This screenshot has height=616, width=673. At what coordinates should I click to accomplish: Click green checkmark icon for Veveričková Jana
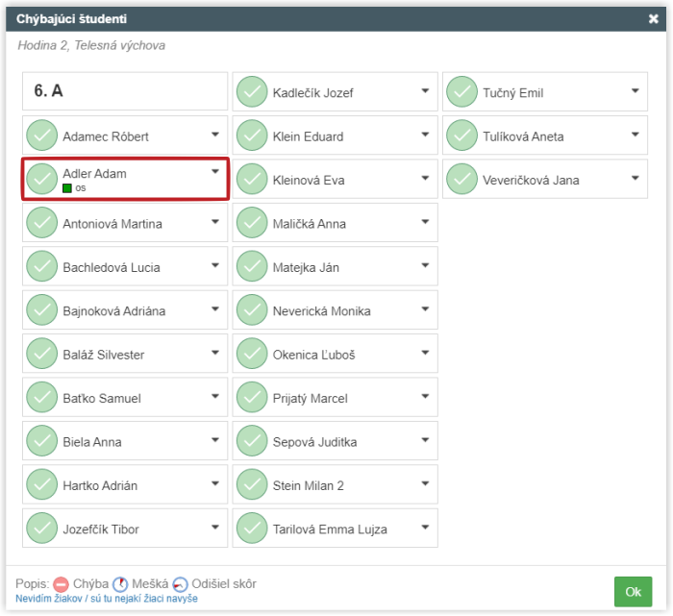pyautogui.click(x=461, y=179)
